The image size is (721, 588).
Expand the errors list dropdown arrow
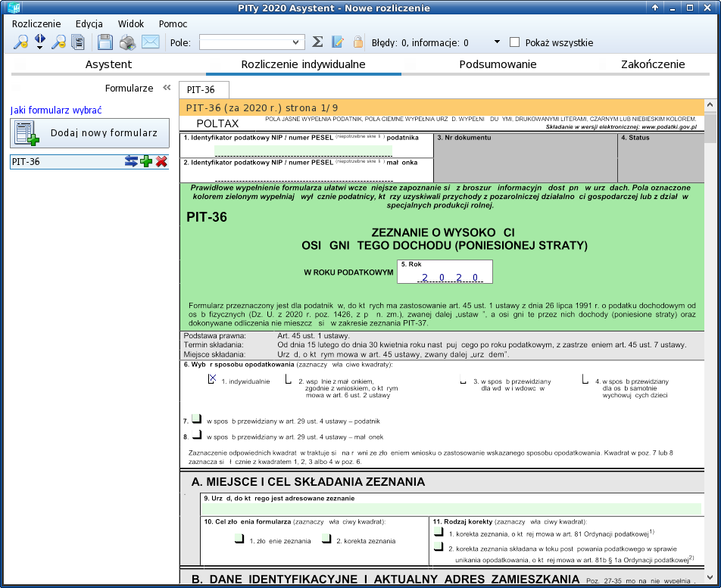497,42
